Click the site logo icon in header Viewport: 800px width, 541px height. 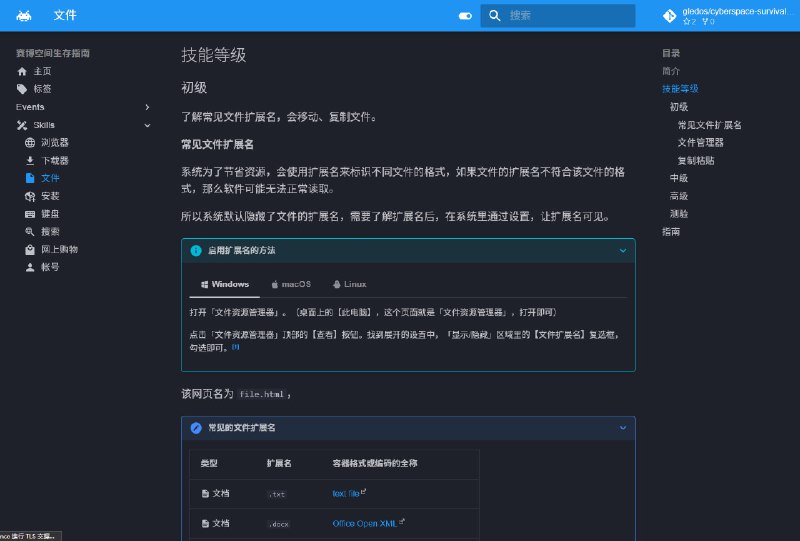click(x=24, y=16)
